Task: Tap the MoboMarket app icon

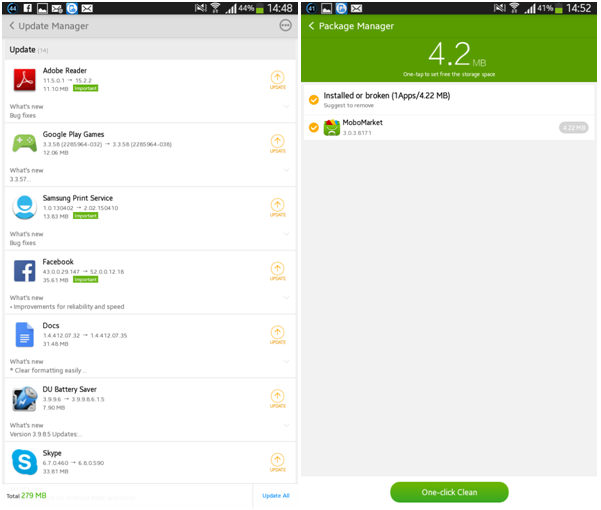Action: [332, 128]
